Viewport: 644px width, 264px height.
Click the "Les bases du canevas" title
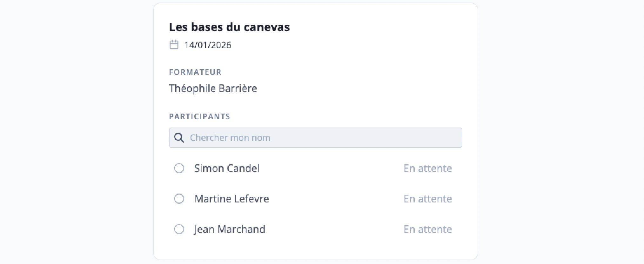229,27
